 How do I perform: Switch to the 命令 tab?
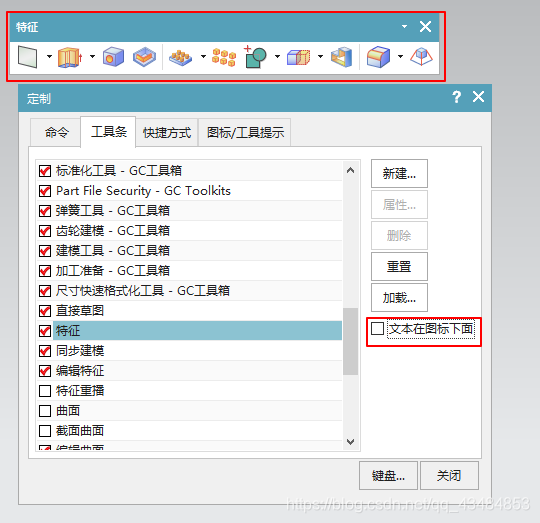pos(56,133)
